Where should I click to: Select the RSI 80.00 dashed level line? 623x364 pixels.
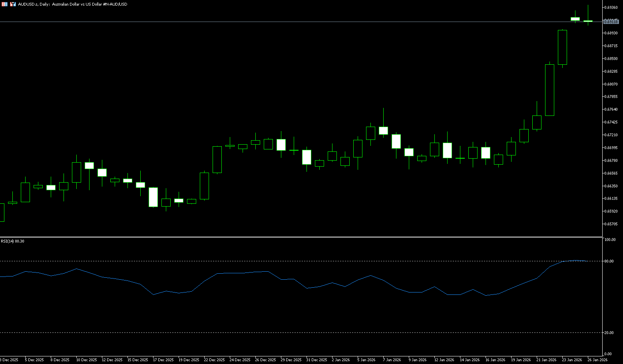280,261
